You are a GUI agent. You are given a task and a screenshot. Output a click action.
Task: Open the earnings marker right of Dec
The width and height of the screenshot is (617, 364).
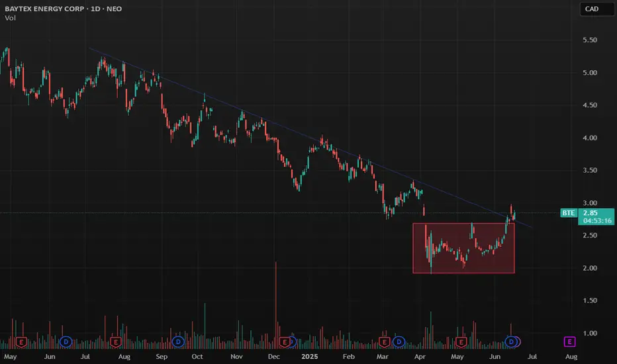coord(284,342)
